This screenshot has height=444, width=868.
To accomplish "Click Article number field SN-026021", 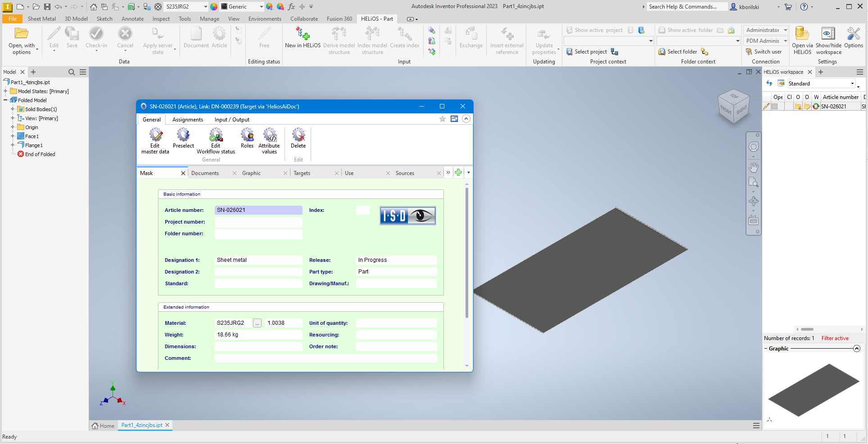I will point(258,210).
